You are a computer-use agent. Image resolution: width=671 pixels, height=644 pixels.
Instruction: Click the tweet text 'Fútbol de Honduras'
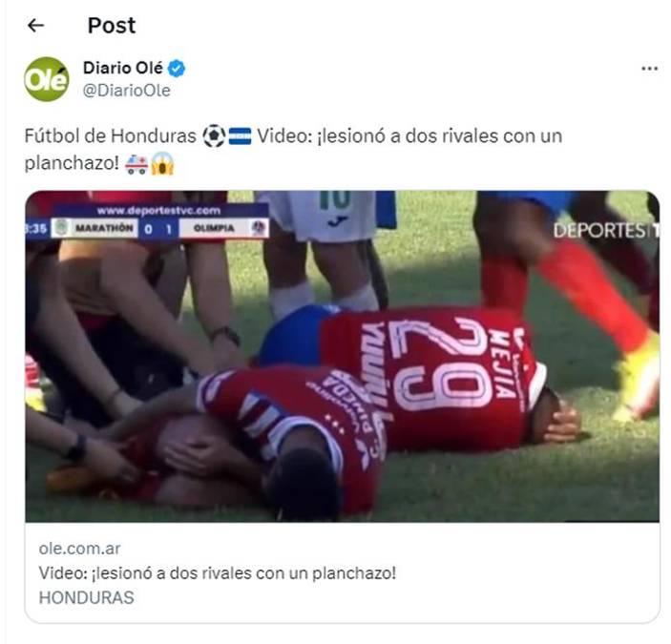click(110, 136)
